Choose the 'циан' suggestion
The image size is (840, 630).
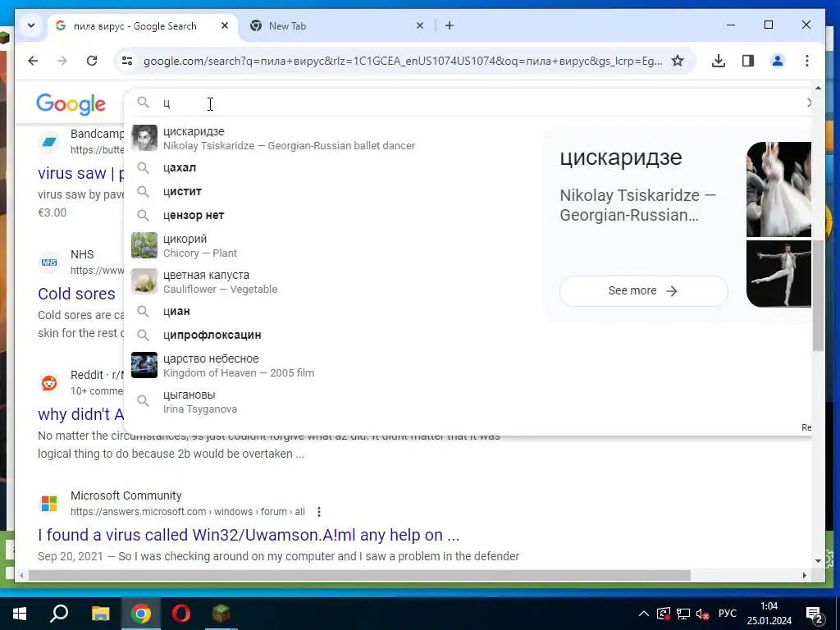[x=334, y=311]
